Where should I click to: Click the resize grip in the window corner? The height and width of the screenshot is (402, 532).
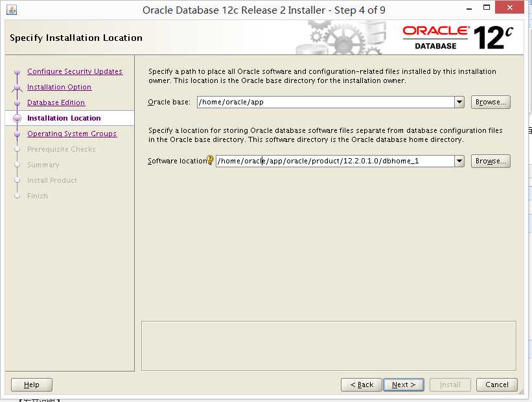coord(521,392)
